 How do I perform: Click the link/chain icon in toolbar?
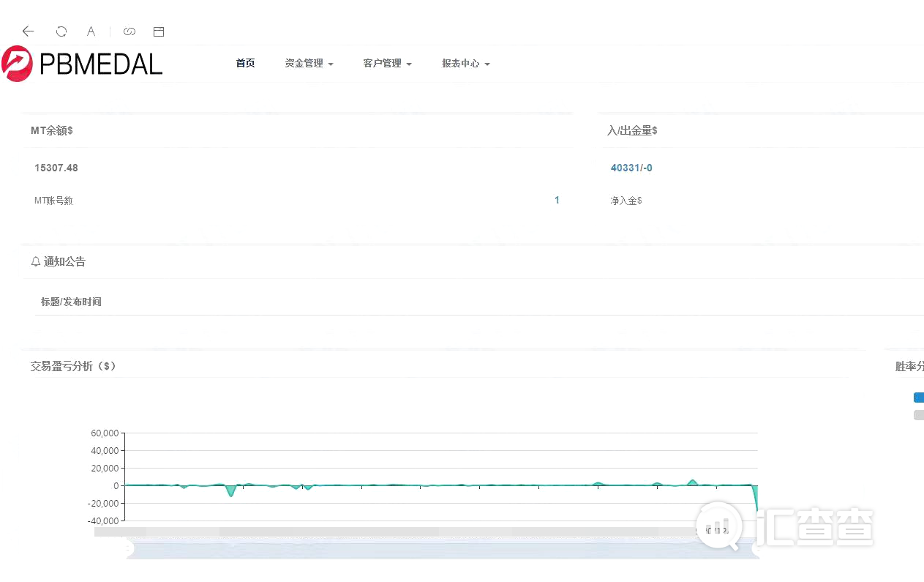(129, 31)
